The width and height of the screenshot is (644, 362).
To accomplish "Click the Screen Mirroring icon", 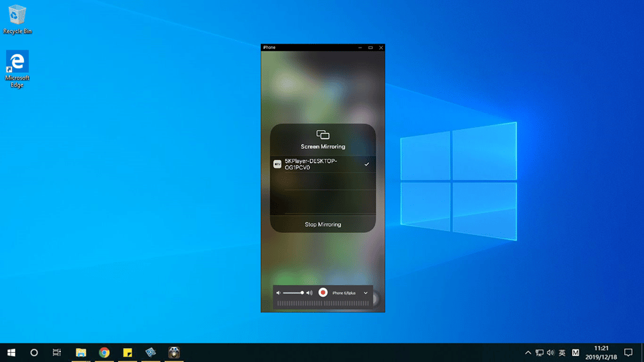I will pos(323,135).
